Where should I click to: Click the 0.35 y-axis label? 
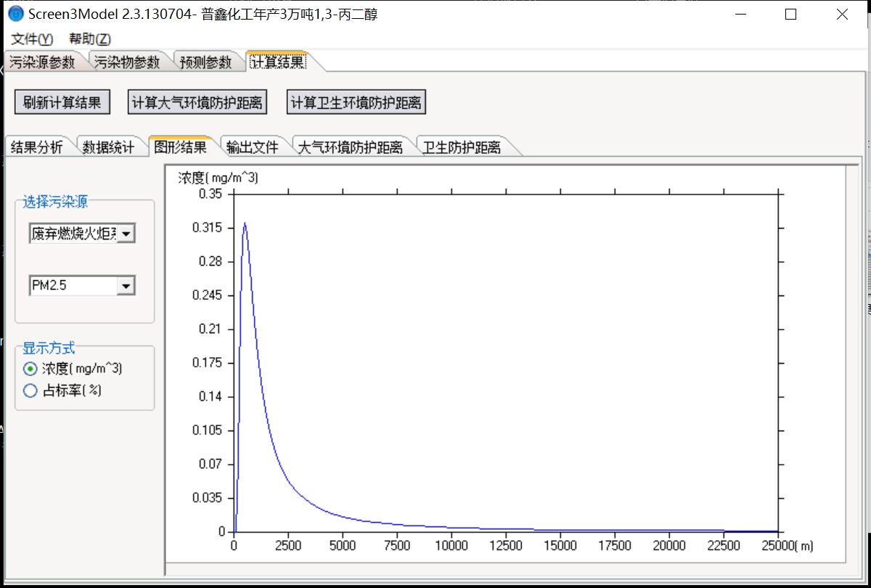tap(211, 194)
